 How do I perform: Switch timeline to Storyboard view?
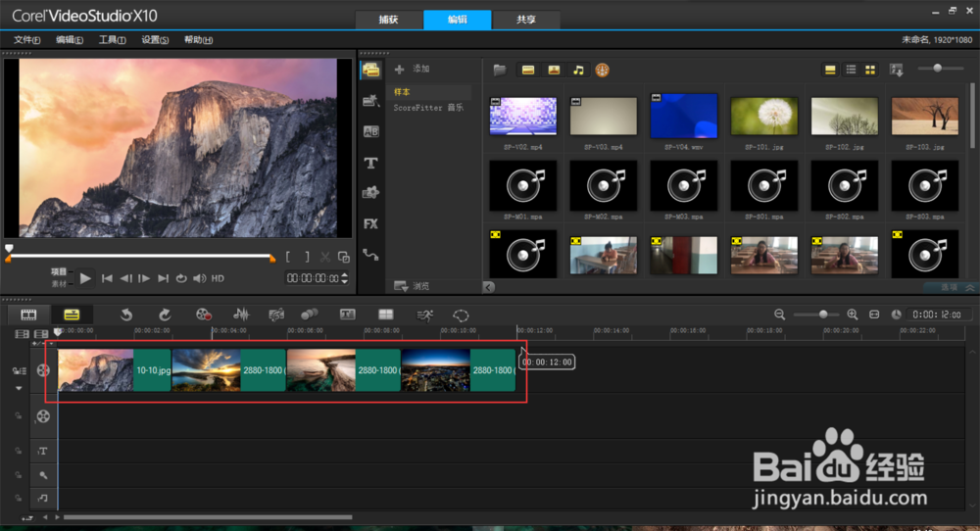28,314
